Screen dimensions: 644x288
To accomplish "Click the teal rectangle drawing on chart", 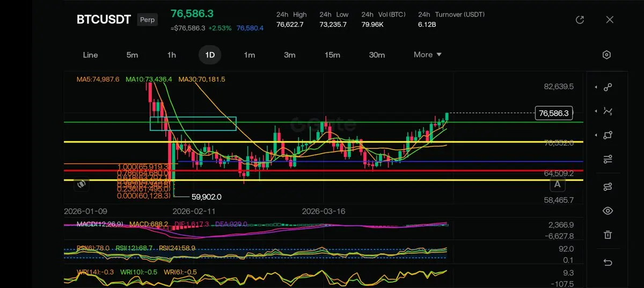I will [193, 123].
